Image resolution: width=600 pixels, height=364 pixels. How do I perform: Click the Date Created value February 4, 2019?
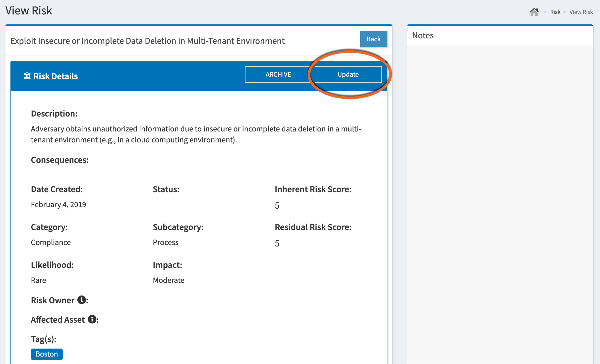(59, 204)
